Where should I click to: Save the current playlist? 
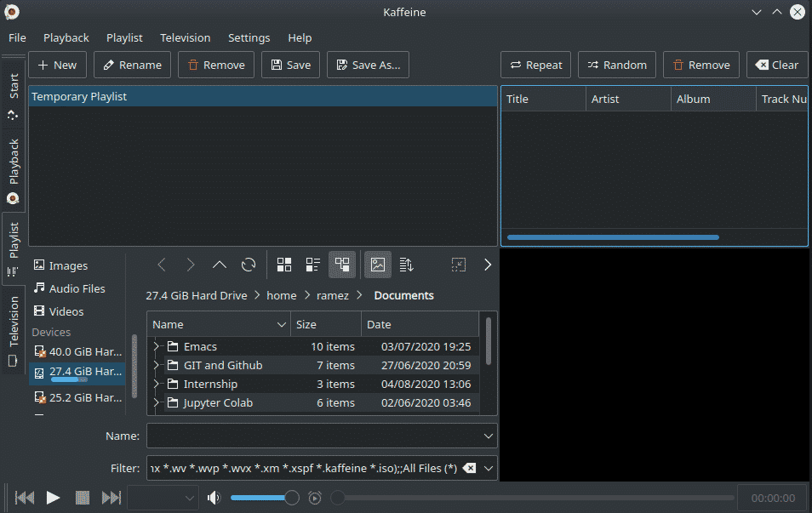click(290, 65)
